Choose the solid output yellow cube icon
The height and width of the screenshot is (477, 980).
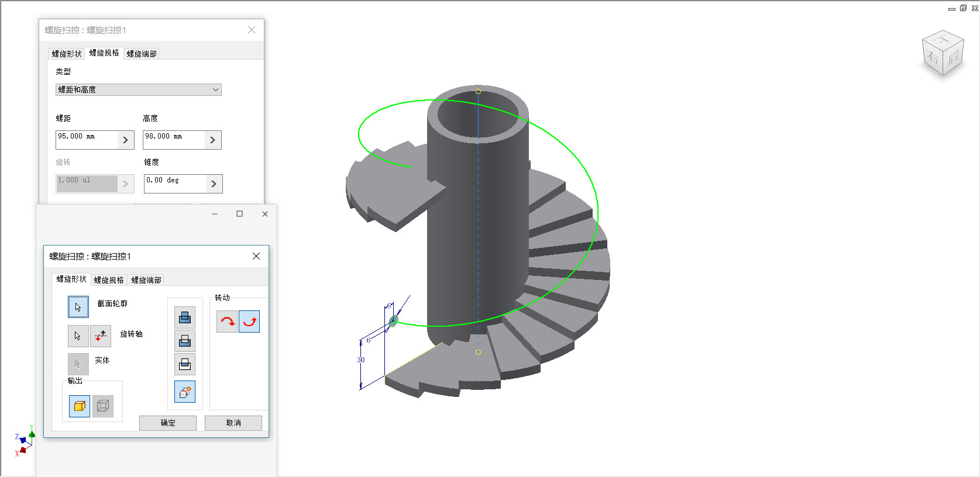pyautogui.click(x=80, y=406)
